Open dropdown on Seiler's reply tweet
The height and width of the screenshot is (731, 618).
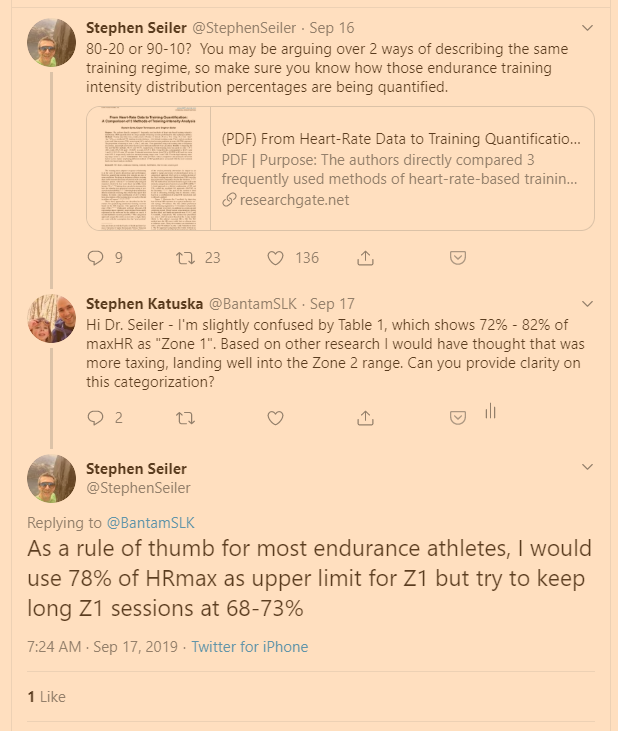pos(588,467)
